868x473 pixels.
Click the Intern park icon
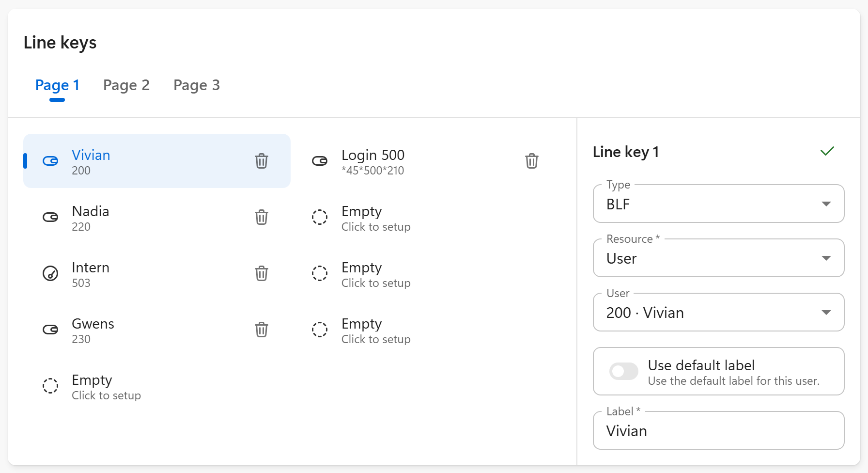(x=50, y=273)
